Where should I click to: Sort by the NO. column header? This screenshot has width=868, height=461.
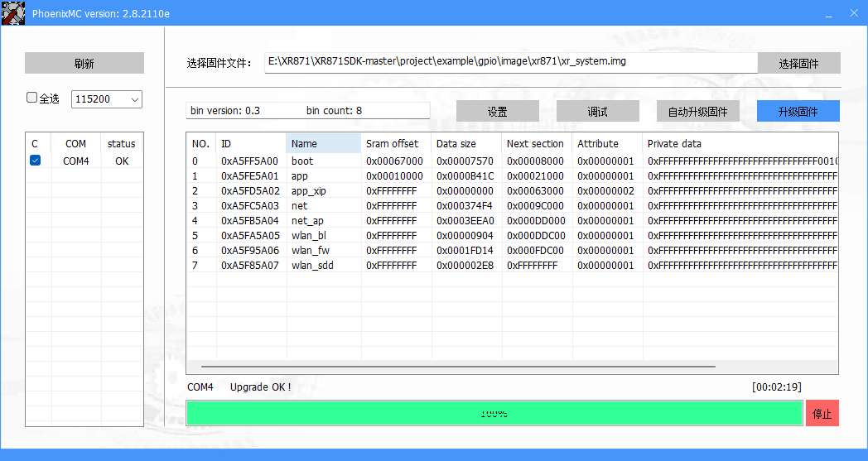point(201,143)
